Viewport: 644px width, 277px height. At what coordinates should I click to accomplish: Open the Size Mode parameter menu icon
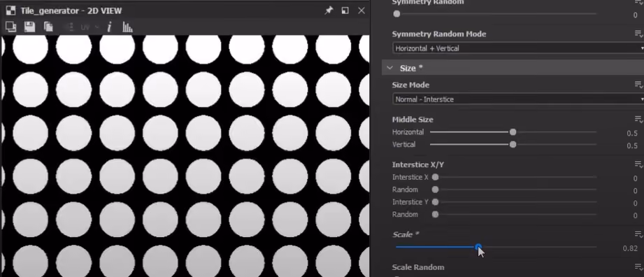[x=638, y=85]
